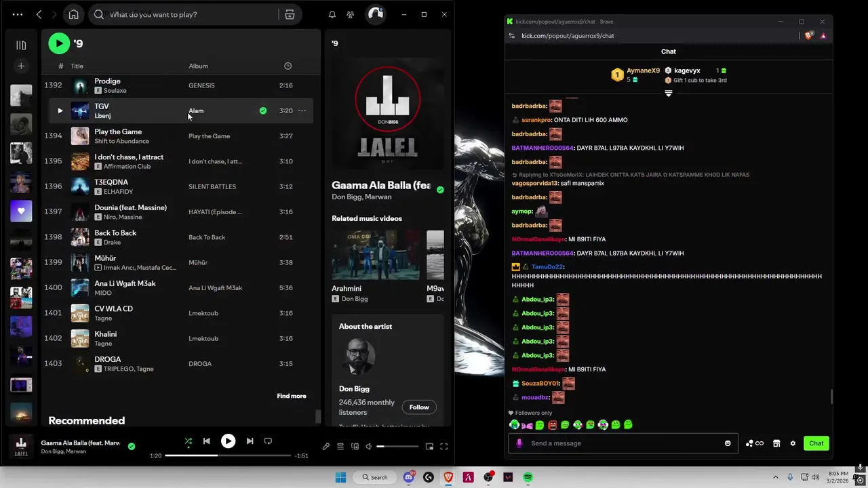Expand the collapsed chat leaderboard chevron
868x488 pixels.
coord(669,94)
